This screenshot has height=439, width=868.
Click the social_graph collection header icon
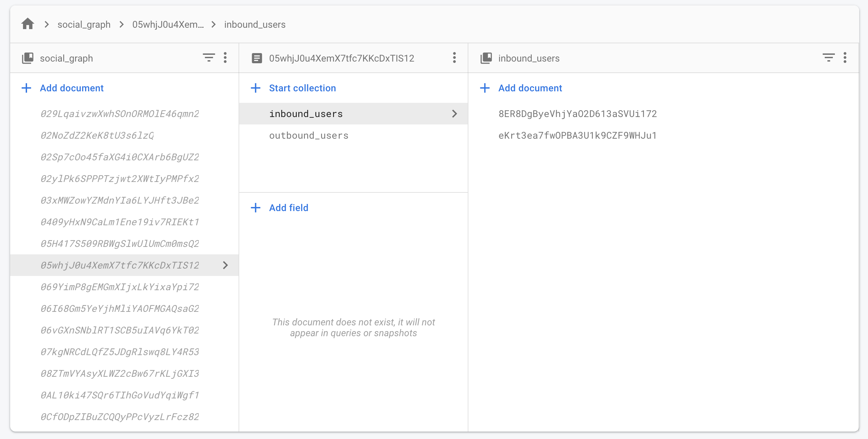tap(28, 58)
